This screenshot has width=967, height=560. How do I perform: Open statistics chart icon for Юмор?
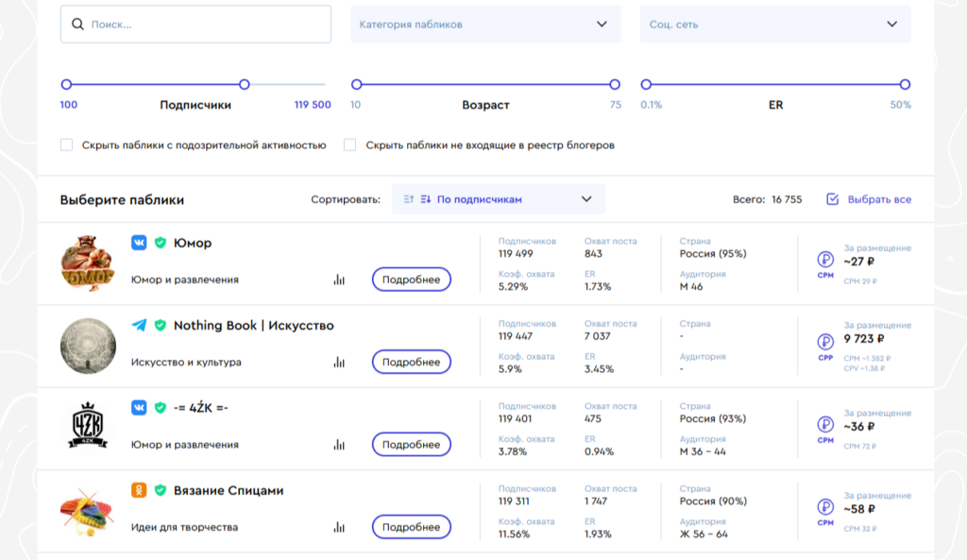338,280
